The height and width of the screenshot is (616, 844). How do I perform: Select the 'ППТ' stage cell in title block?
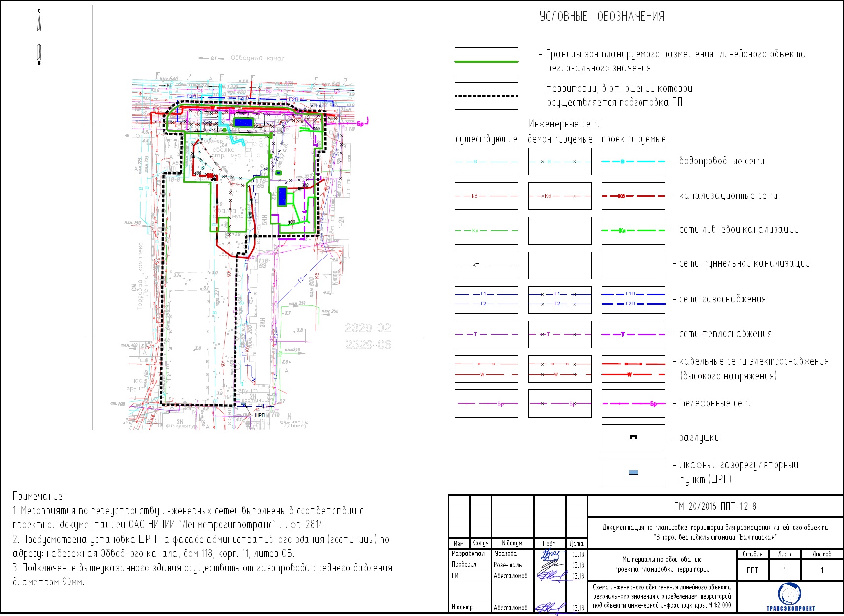(752, 570)
